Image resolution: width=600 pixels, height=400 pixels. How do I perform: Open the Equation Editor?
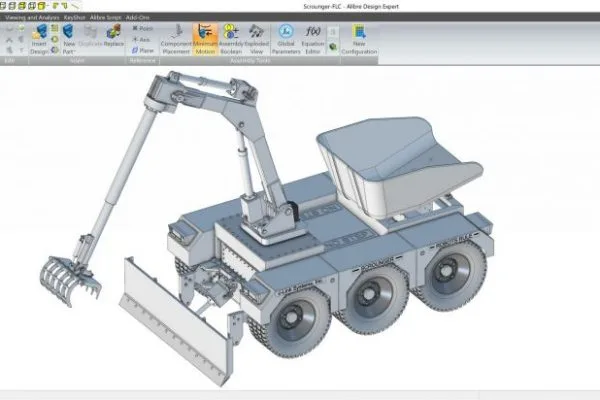pyautogui.click(x=313, y=39)
